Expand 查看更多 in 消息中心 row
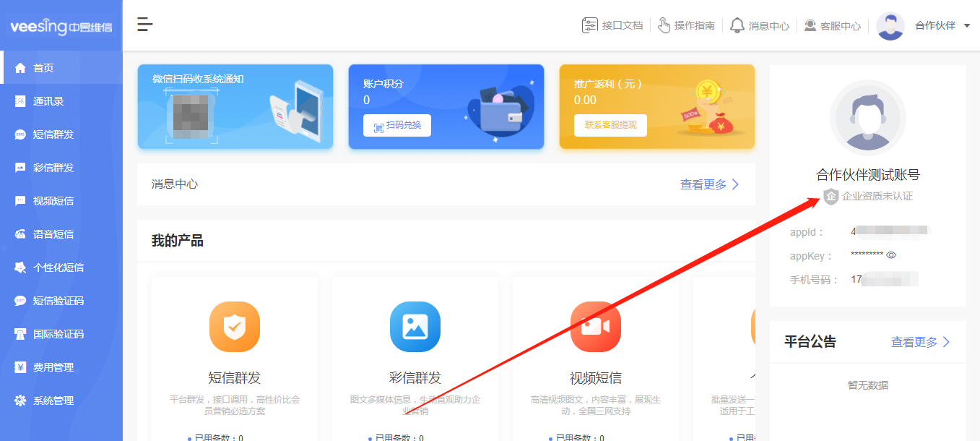The width and height of the screenshot is (980, 441). tap(709, 184)
